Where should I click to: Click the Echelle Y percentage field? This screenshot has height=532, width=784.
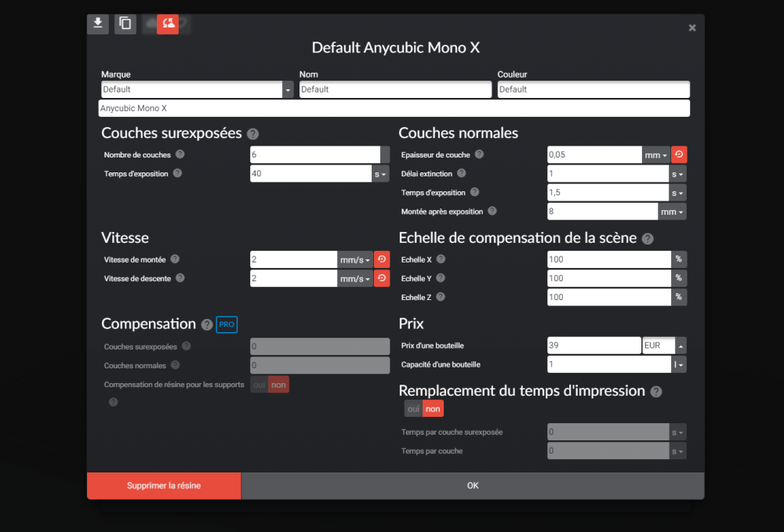(609, 279)
